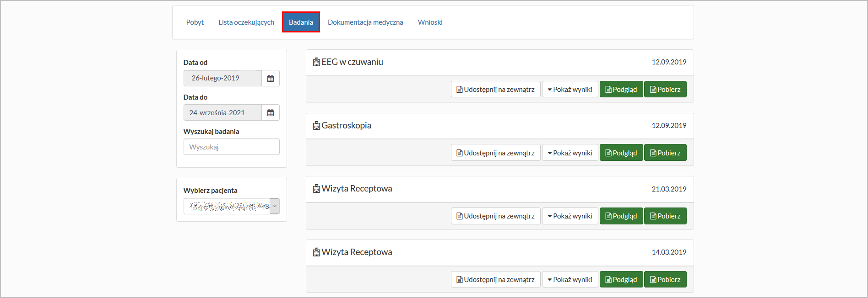
Task: Open calendar picker for Data od
Action: [271, 79]
